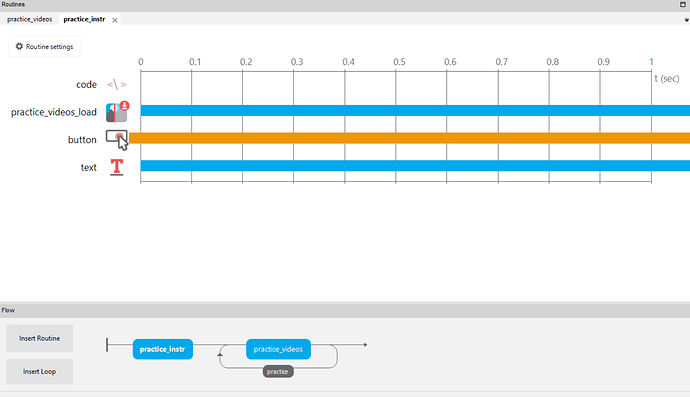
Task: Open the text component T icon
Action: tap(117, 167)
